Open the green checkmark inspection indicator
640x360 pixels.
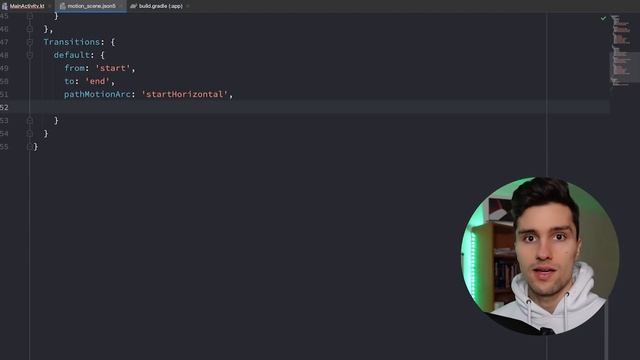603,18
